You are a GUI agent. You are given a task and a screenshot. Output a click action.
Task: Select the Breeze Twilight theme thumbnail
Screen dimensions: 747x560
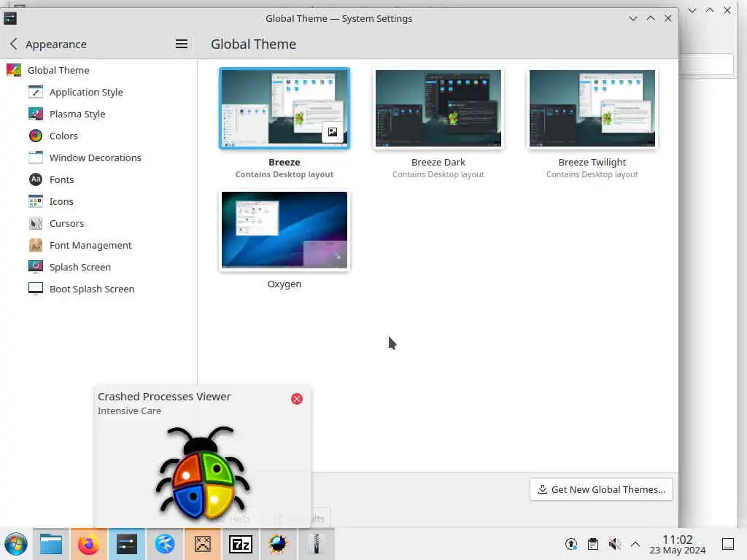coord(592,109)
